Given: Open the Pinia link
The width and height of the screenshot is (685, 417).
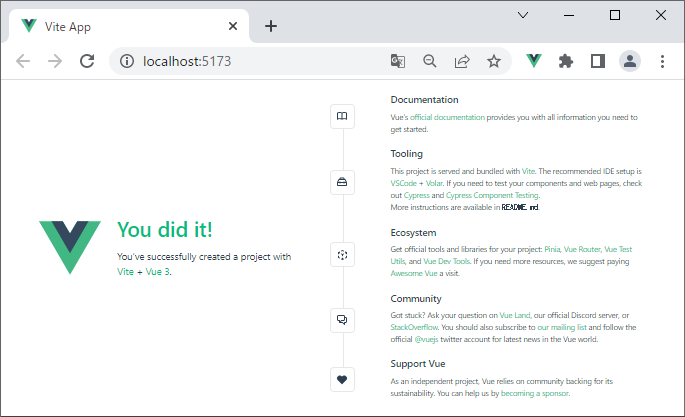Looking at the screenshot, I should tap(552, 249).
